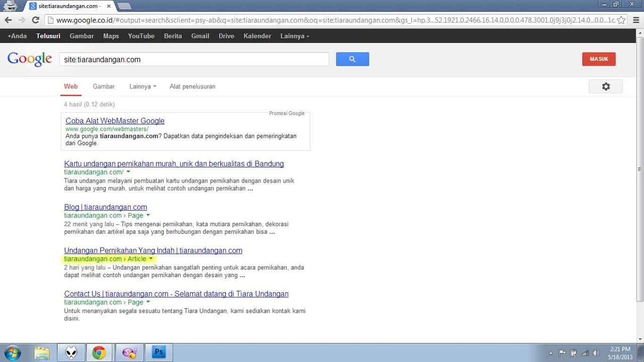Screen dimensions: 644x362
Task: Open the alien-head taskbar application
Action: tap(71, 353)
